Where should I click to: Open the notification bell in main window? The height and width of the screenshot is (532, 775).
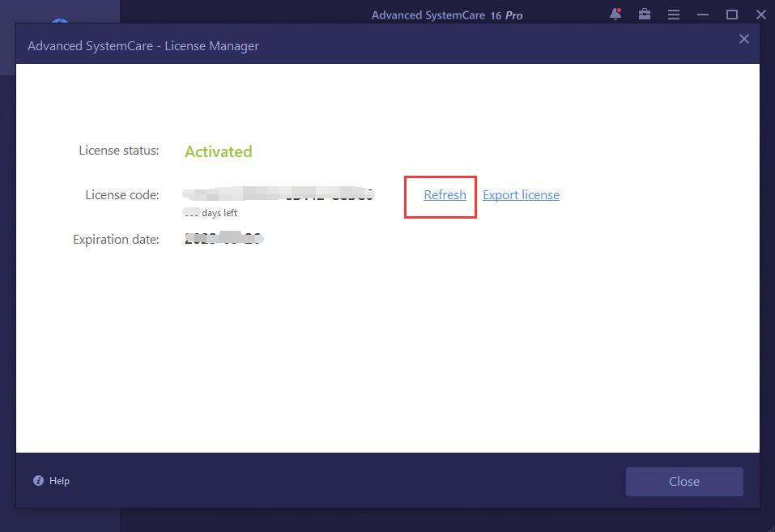[615, 15]
